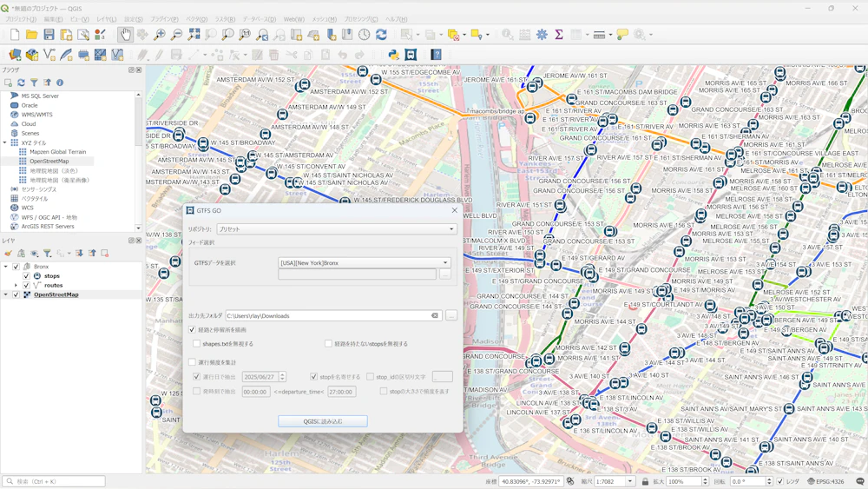Screen dimensions: 868x489
Task: Toggle the 運行頻度を集計 checkbox
Action: [193, 362]
